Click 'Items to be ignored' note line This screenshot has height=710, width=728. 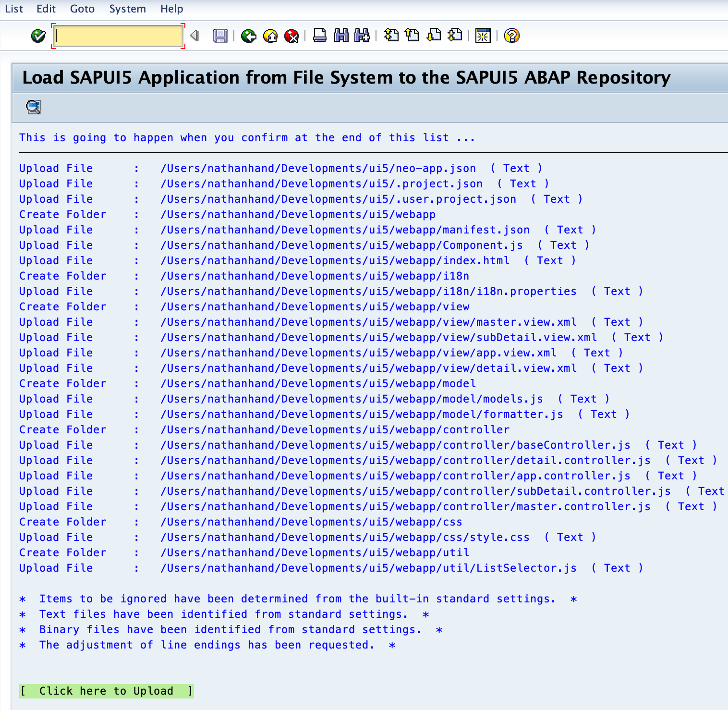click(298, 599)
